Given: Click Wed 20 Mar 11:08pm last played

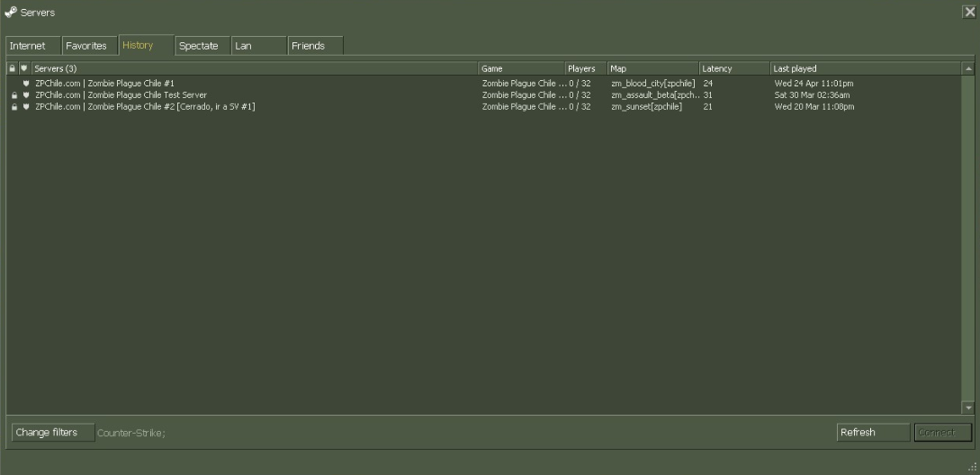Looking at the screenshot, I should point(814,107).
